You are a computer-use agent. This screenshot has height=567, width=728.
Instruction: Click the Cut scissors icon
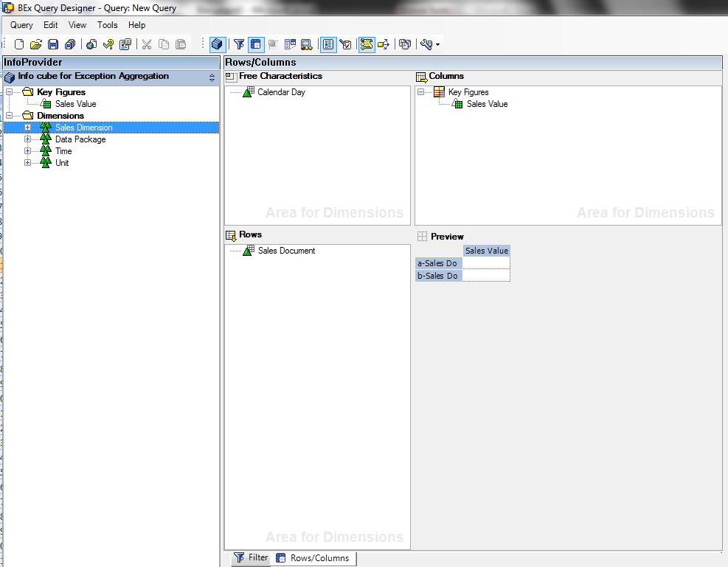coord(147,44)
